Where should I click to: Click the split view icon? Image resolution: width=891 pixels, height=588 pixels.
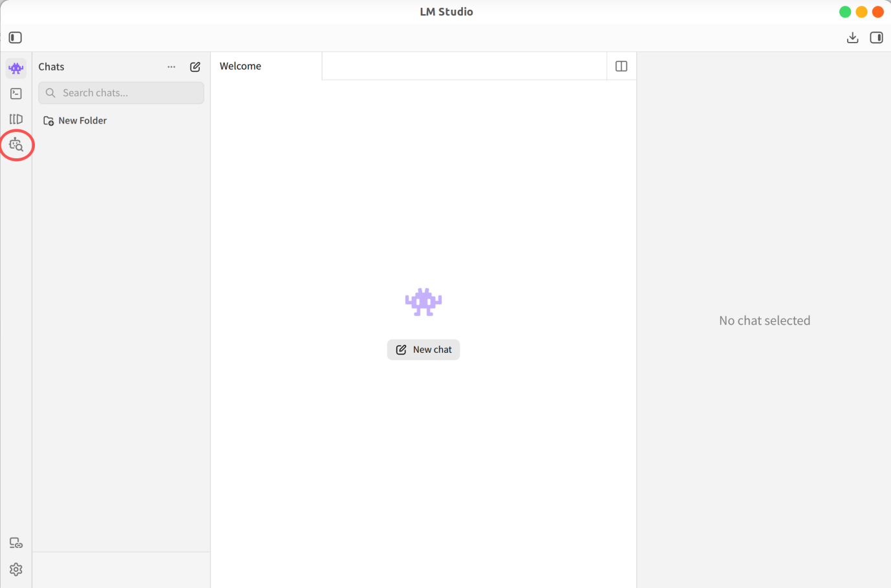pyautogui.click(x=621, y=66)
